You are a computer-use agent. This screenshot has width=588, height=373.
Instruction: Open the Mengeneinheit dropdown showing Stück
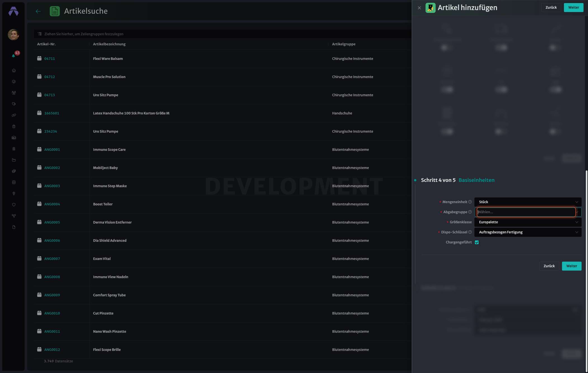528,202
